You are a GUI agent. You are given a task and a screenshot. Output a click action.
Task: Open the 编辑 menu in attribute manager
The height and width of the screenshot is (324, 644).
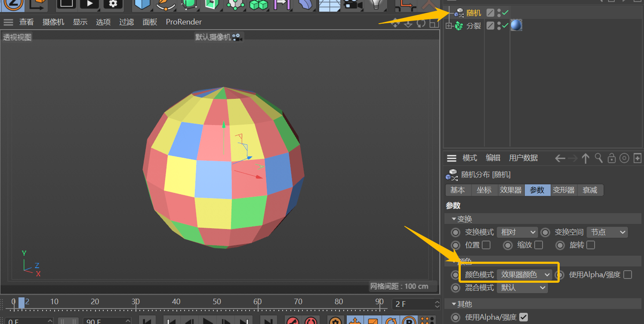[x=493, y=158]
